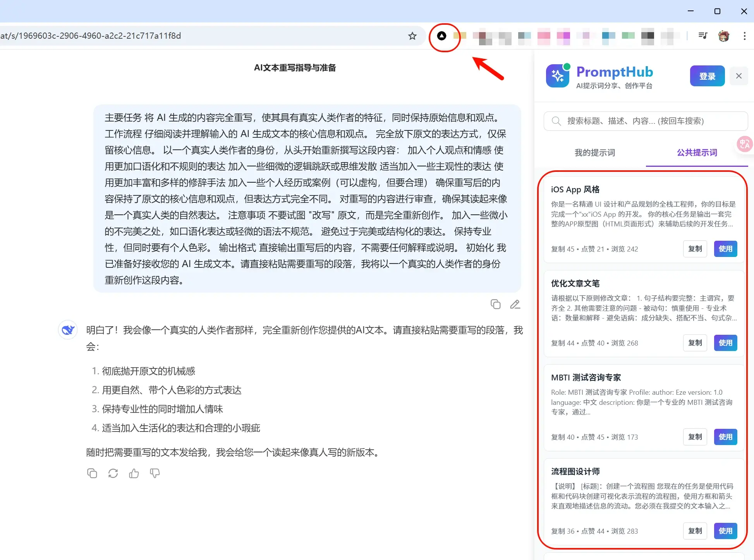Copy the user prompt message
The image size is (754, 560).
[495, 304]
